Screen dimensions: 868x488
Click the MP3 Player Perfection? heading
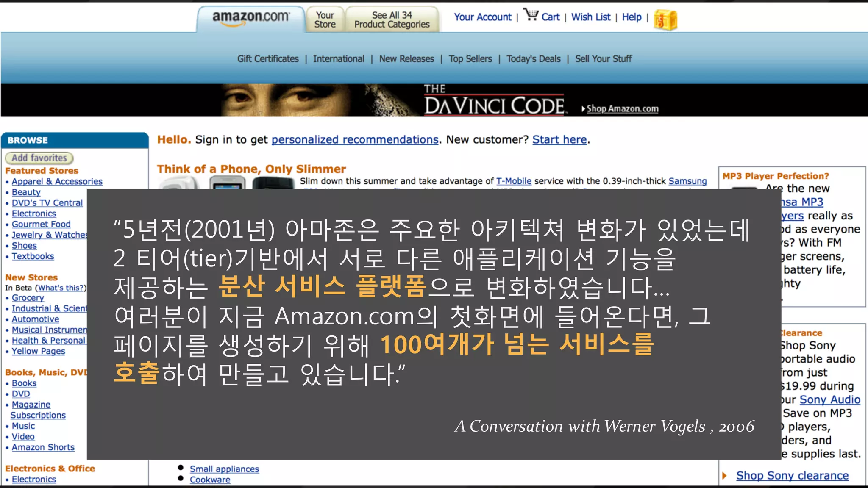[x=776, y=176]
